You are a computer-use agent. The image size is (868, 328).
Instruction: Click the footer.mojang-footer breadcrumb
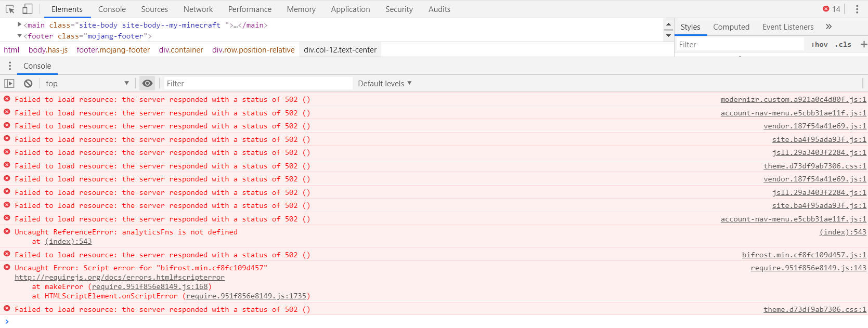(x=113, y=50)
